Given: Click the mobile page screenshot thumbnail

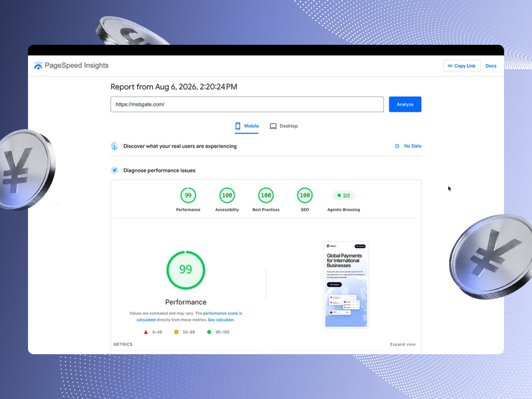Looking at the screenshot, I should pyautogui.click(x=346, y=285).
